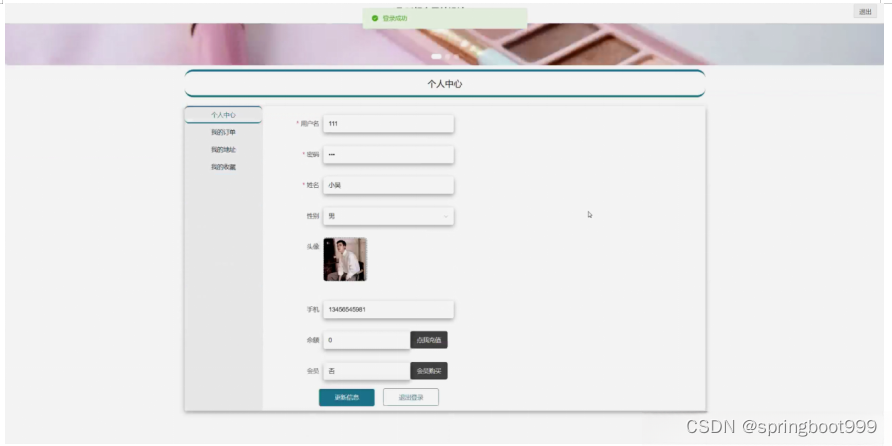Open 我的收藏 in the sidebar
892x446 pixels.
[x=223, y=167]
